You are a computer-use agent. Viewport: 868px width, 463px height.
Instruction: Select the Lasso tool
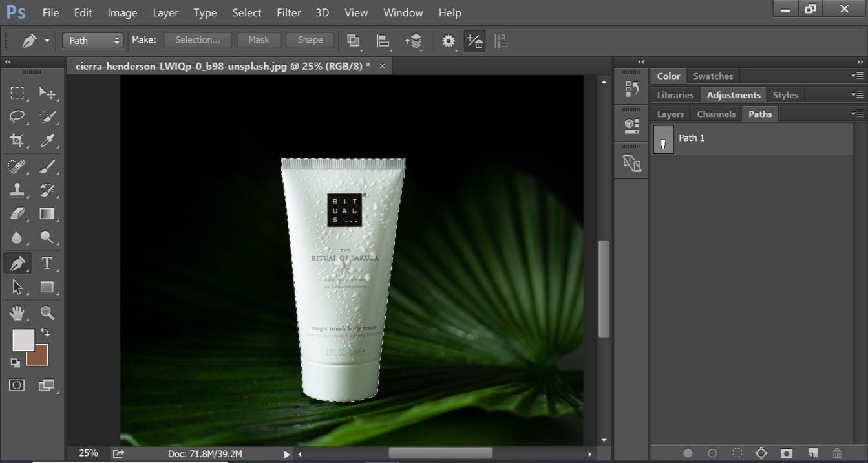click(17, 116)
